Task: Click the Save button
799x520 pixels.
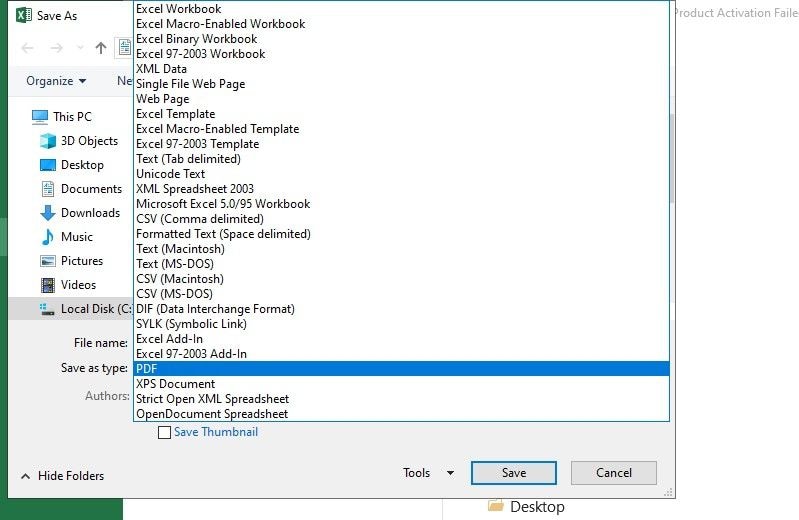Action: 514,473
